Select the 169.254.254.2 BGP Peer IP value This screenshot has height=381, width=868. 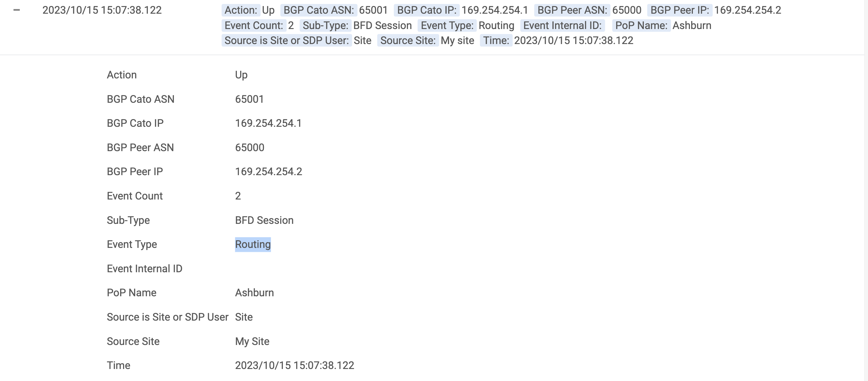269,171
